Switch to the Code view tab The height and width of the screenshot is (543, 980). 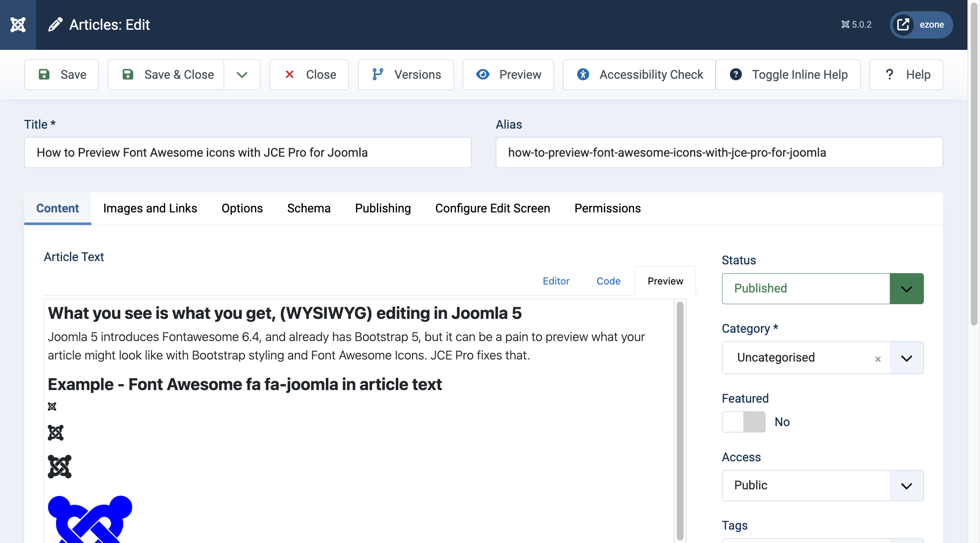click(608, 281)
